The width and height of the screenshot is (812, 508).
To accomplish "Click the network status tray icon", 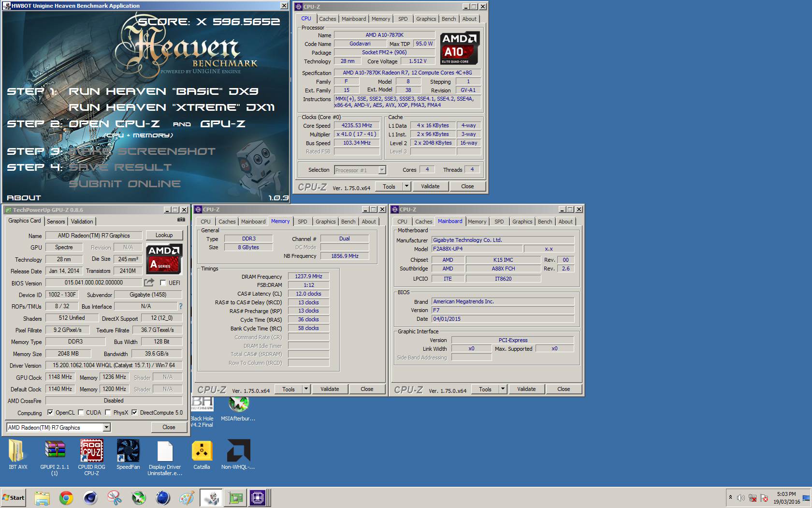I will pyautogui.click(x=753, y=498).
